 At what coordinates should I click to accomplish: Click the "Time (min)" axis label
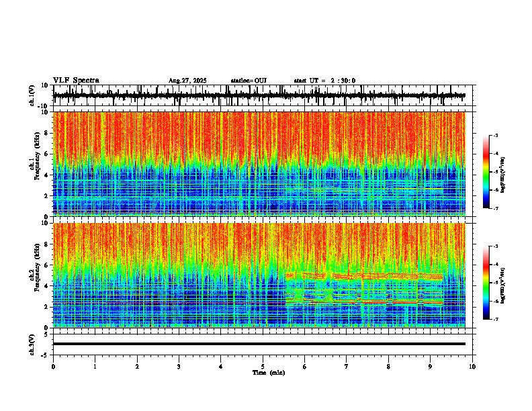point(269,373)
